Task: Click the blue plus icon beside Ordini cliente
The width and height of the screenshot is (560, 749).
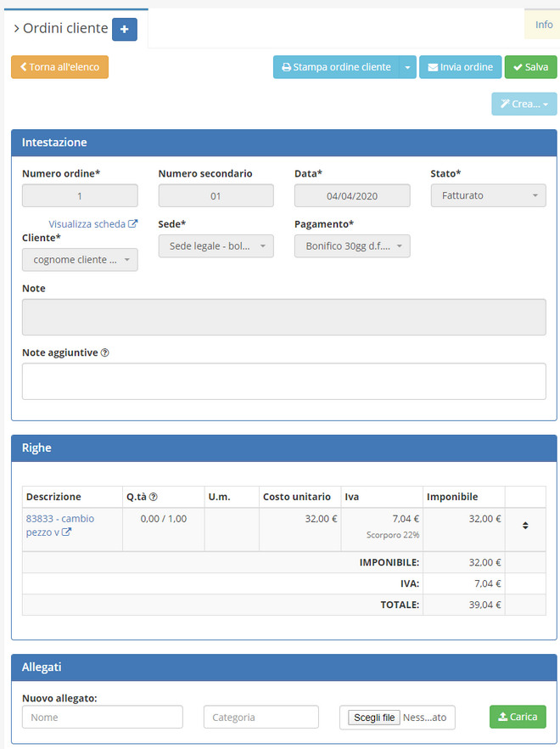Action: [125, 29]
